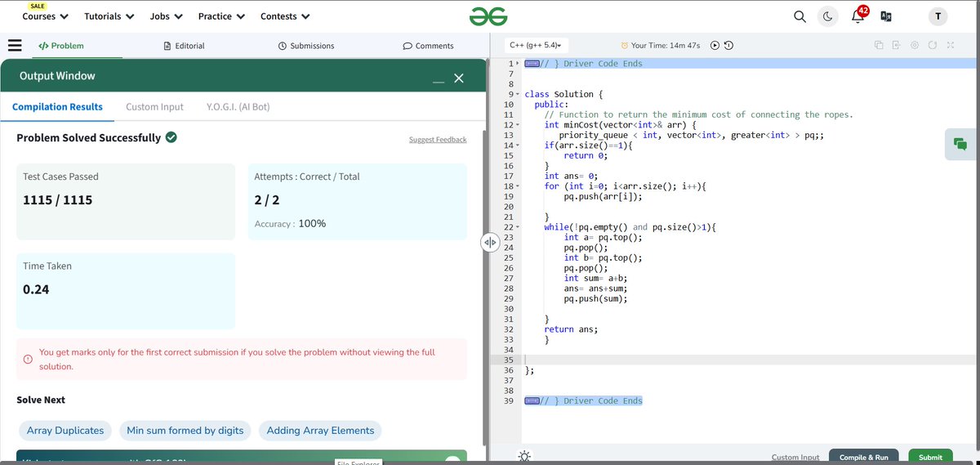Expand the Practice dropdown menu

(x=221, y=16)
